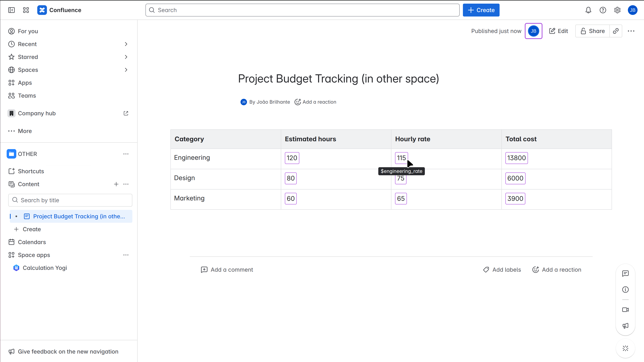Open the Share button
The height and width of the screenshot is (362, 644).
(592, 31)
